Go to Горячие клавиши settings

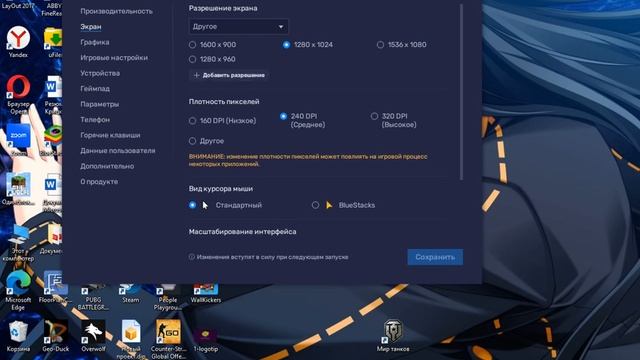[110, 136]
